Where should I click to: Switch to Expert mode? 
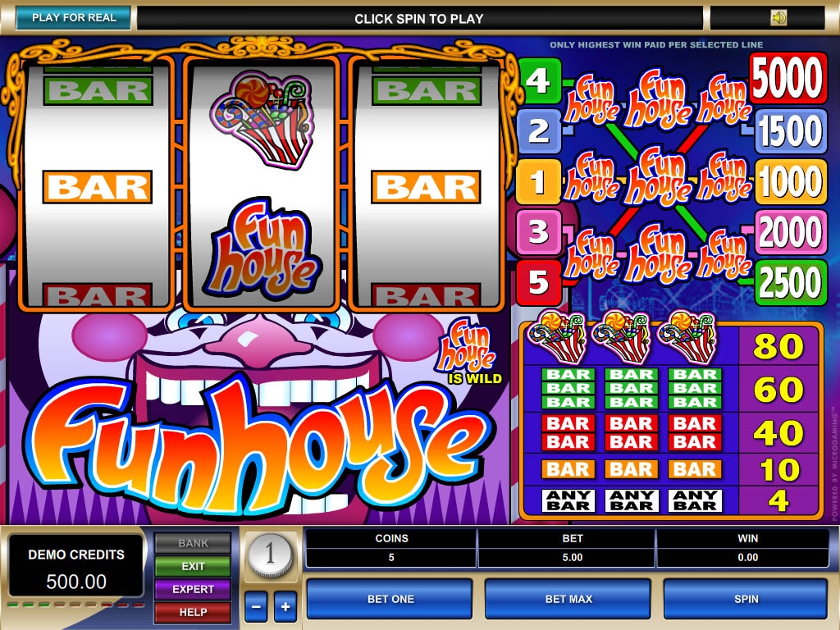coord(193,589)
